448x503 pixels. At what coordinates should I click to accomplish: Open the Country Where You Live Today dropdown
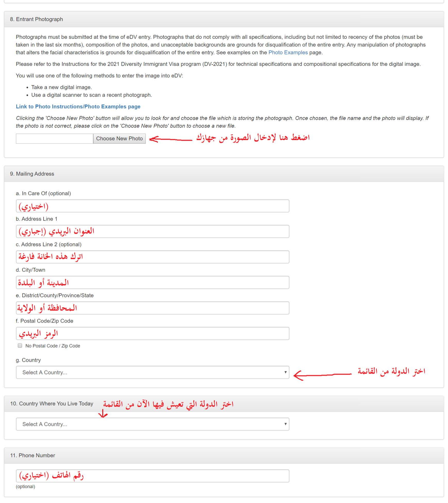[152, 424]
